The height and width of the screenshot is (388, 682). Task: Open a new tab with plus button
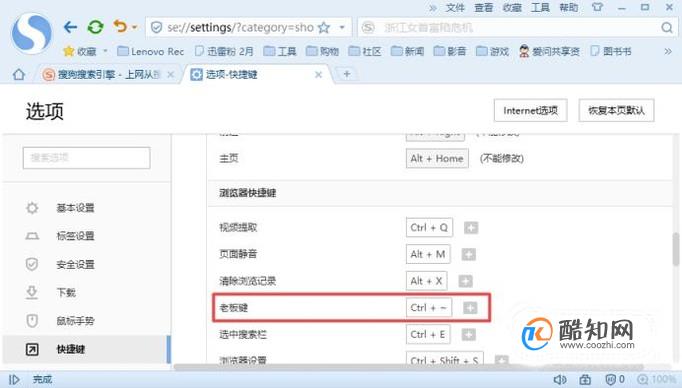(347, 74)
